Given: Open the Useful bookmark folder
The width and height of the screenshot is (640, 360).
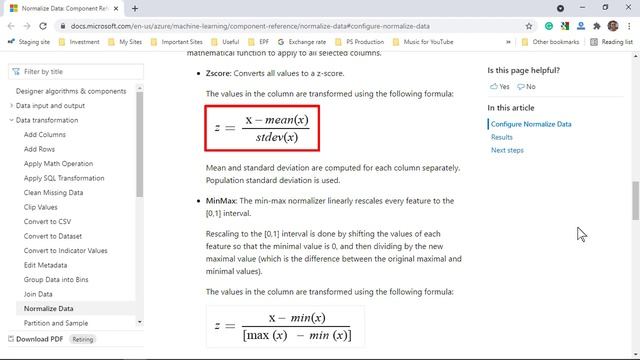Looking at the screenshot, I should [225, 42].
